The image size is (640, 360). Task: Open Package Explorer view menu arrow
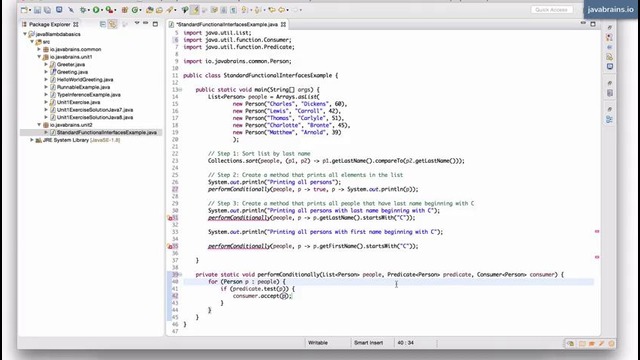tap(137, 24)
